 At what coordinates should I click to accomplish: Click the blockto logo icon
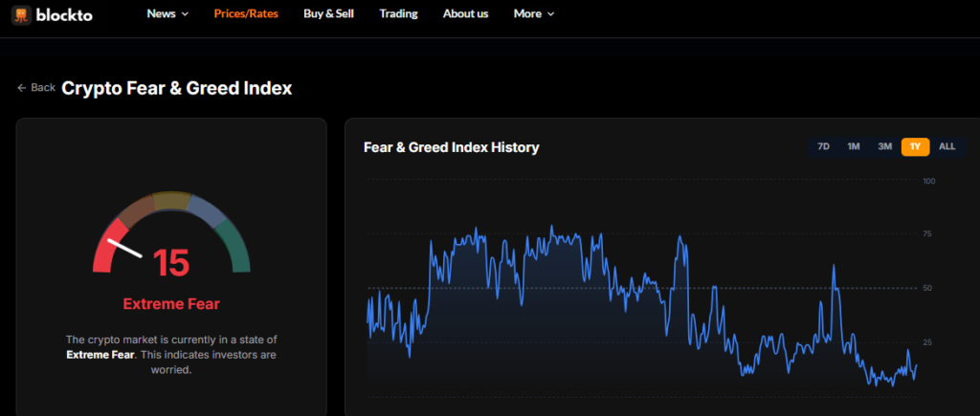tap(21, 14)
